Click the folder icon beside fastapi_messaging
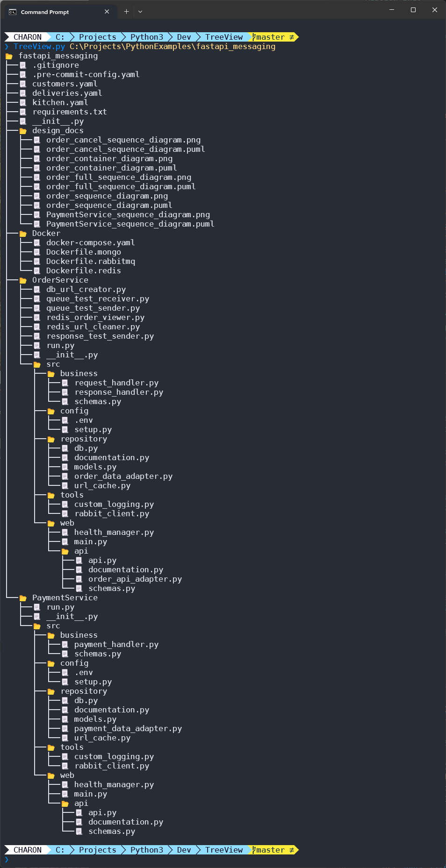Image resolution: width=446 pixels, height=868 pixels. 9,56
